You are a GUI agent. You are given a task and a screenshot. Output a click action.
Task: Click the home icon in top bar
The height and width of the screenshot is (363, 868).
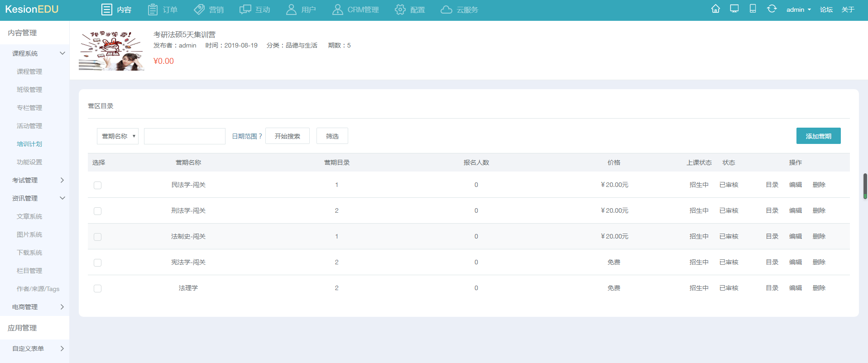pos(715,9)
